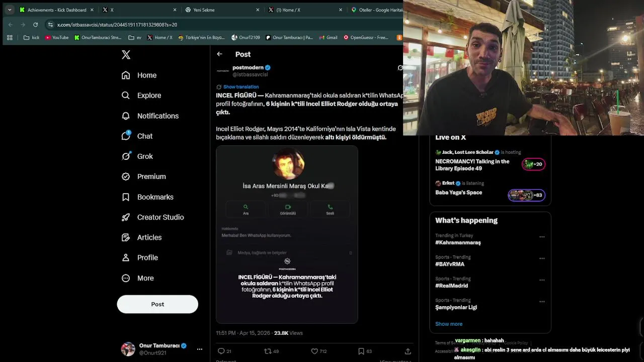Click the 23.8K Views count
This screenshot has width=644, height=362.
click(288, 333)
